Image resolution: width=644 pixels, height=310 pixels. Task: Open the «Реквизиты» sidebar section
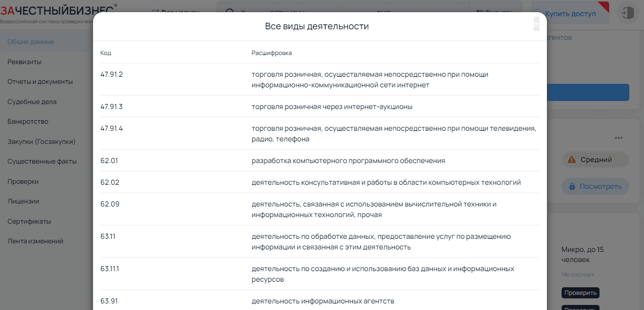click(24, 62)
